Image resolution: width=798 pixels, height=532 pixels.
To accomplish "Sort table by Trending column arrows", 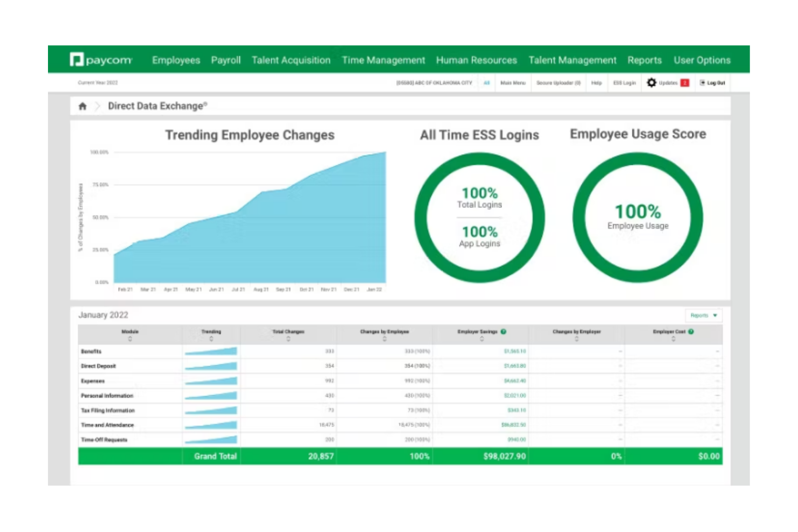I will (211, 339).
